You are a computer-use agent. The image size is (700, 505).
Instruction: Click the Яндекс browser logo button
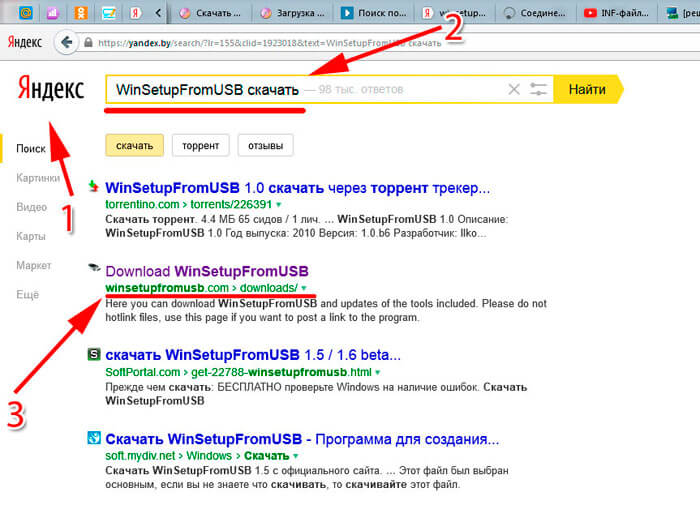point(25,42)
